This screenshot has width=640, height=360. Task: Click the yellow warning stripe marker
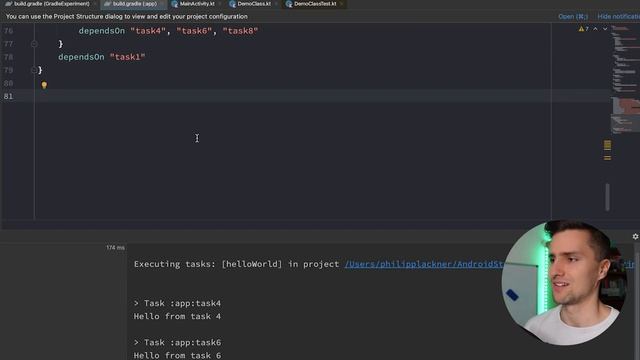[x=607, y=144]
